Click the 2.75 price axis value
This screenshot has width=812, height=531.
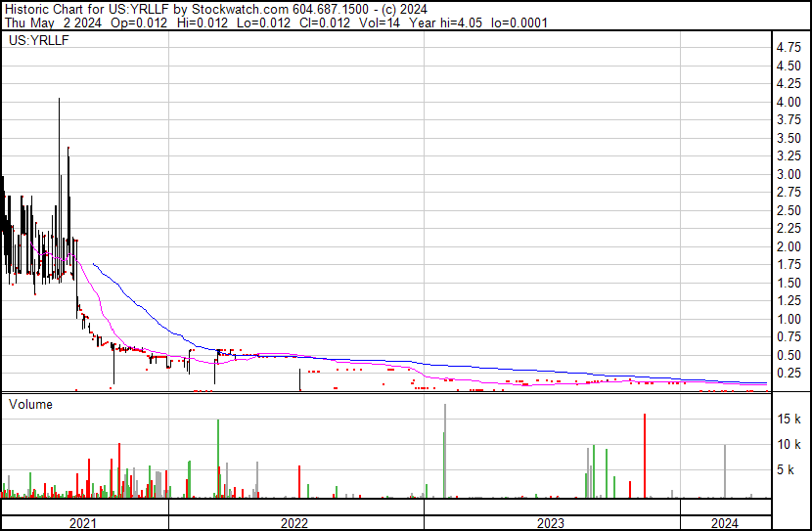click(789, 192)
